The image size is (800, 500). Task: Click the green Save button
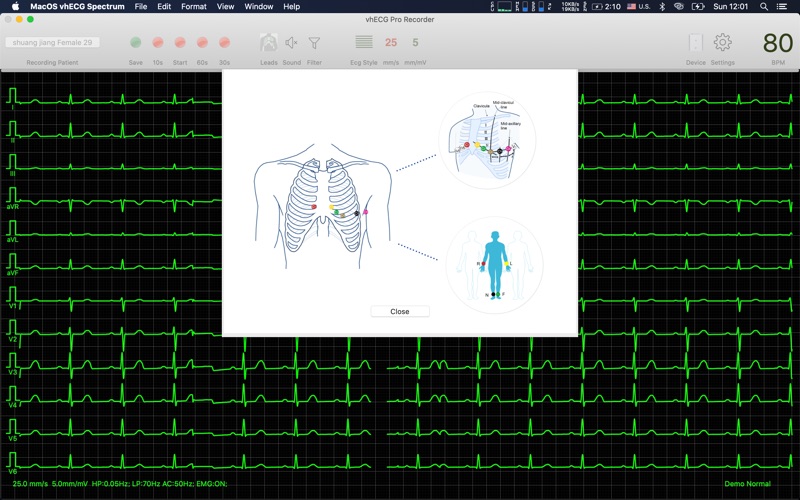click(136, 43)
